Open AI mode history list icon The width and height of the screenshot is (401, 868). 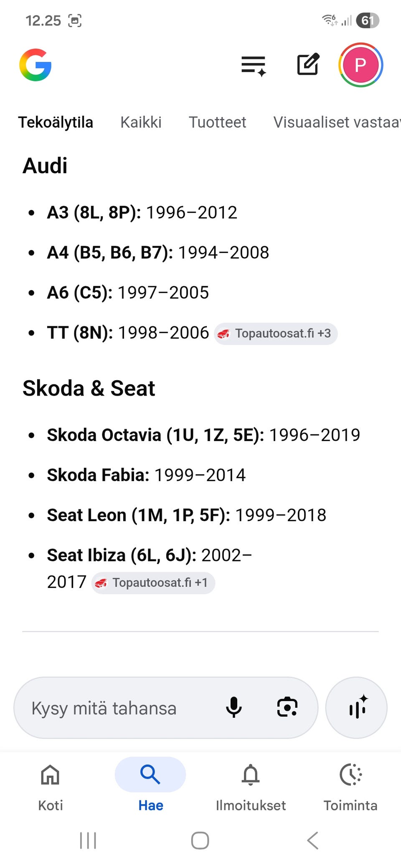[254, 66]
